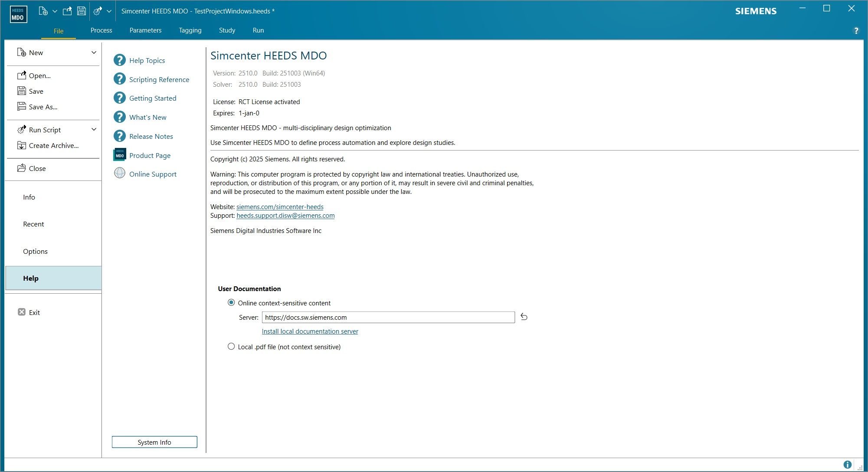Click the info icon in the status bar
Image resolution: width=868 pixels, height=472 pixels.
point(847,465)
